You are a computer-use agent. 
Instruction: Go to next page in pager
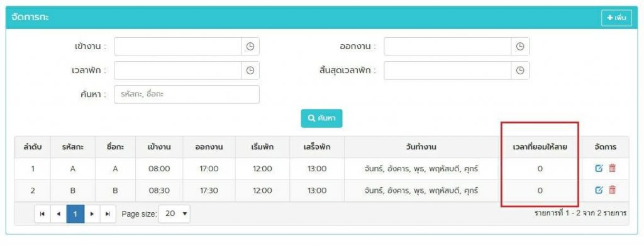point(92,214)
